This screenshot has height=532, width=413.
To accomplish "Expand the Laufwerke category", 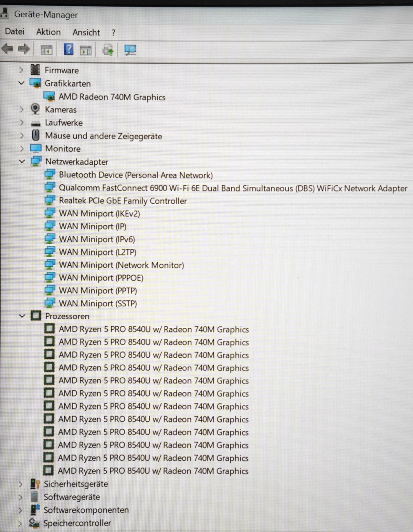I will [x=21, y=122].
